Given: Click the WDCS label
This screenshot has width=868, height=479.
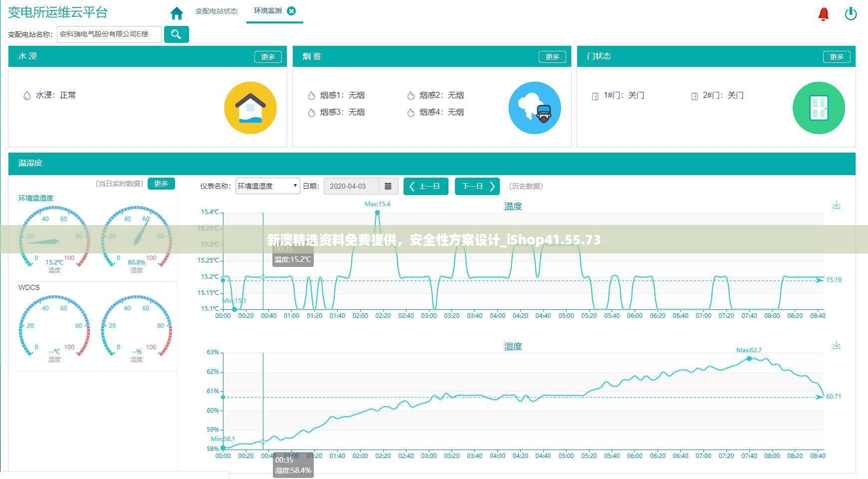Looking at the screenshot, I should [29, 287].
